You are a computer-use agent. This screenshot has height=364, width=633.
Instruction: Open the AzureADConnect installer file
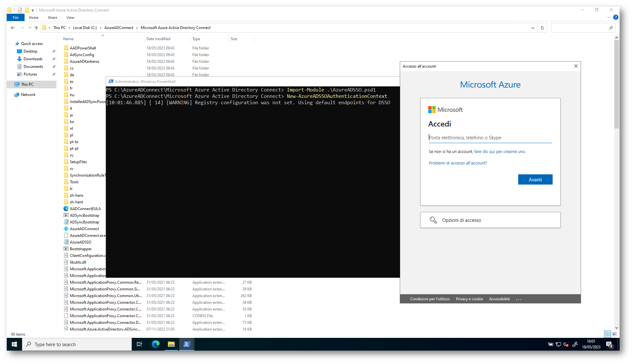pos(84,229)
